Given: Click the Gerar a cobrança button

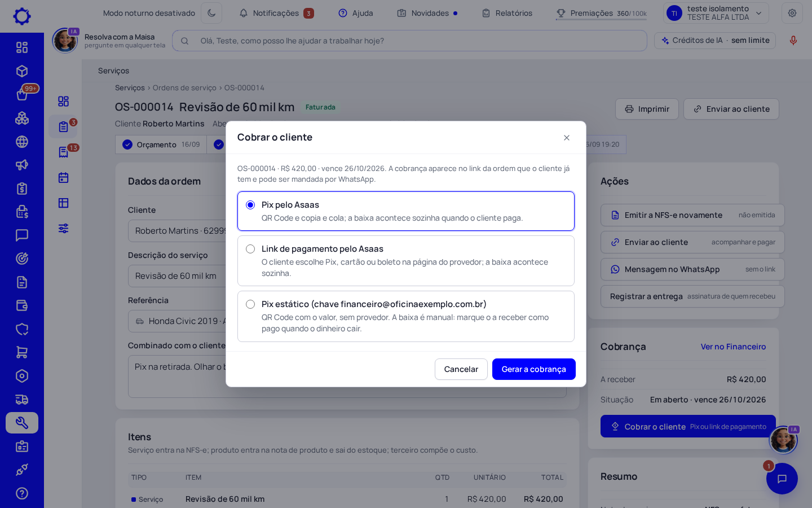Looking at the screenshot, I should 533,369.
